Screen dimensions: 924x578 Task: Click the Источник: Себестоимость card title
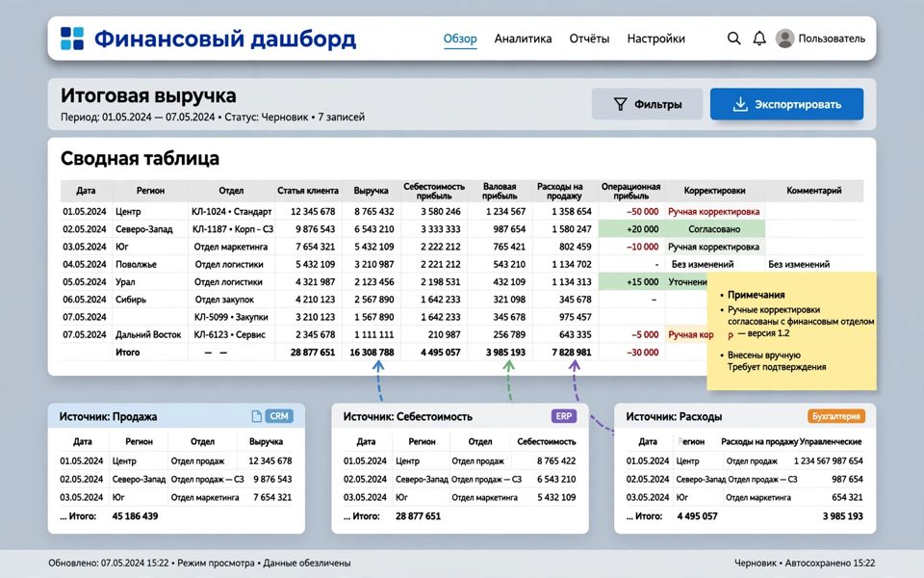(408, 416)
